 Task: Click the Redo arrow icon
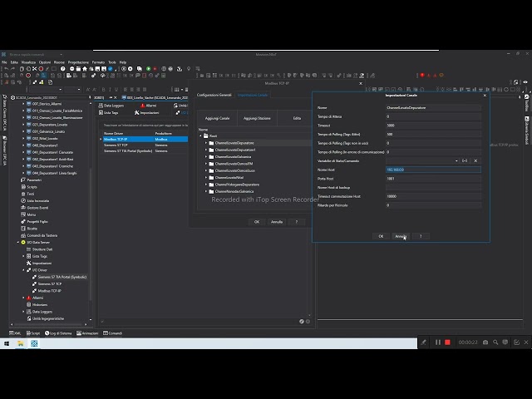[x=12, y=68]
